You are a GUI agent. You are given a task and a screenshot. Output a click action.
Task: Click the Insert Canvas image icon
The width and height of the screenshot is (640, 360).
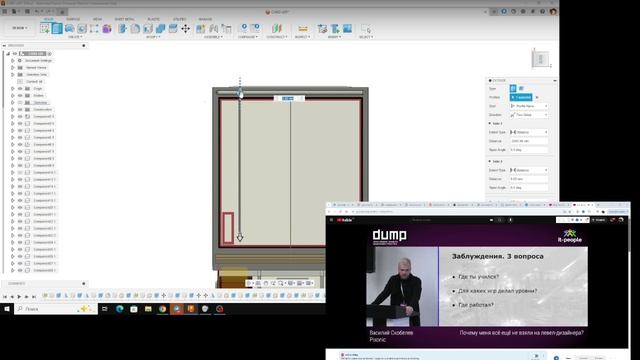[x=347, y=28]
